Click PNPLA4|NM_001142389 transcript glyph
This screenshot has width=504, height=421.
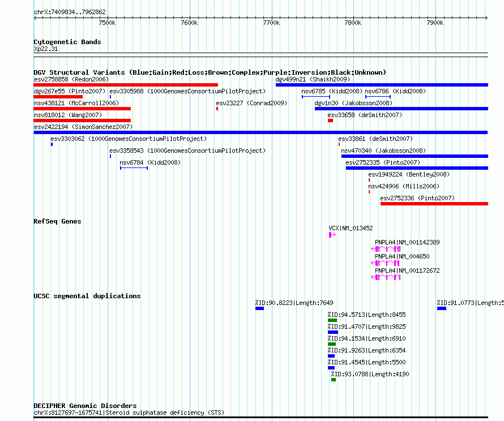coord(386,249)
